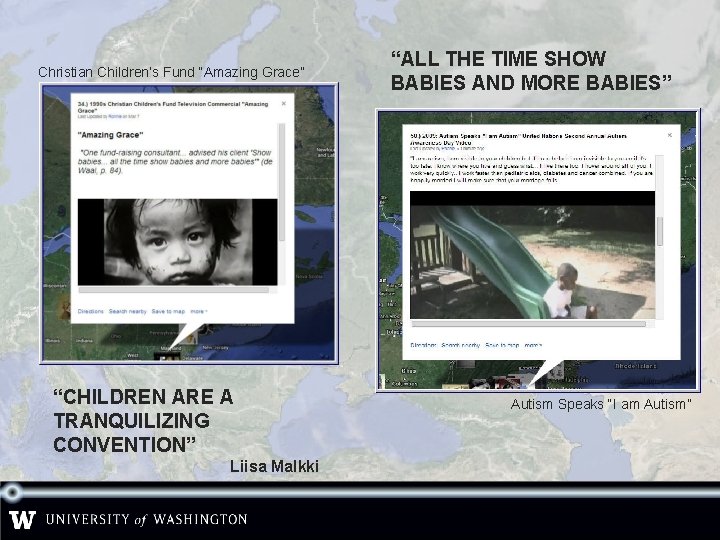Click Directions link in I am Autism popup
Viewport: 720px width, 540px height.
coord(423,345)
